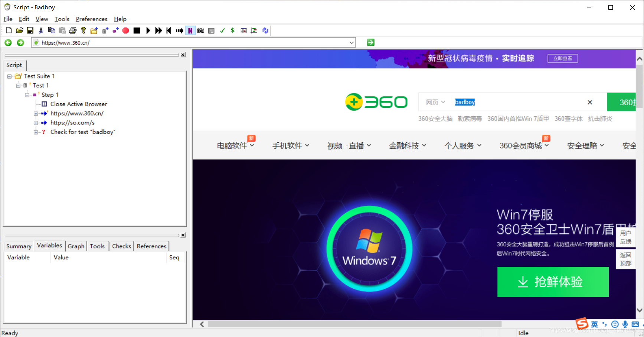Save the script with floppy icon
The width and height of the screenshot is (644, 337).
coord(30,30)
